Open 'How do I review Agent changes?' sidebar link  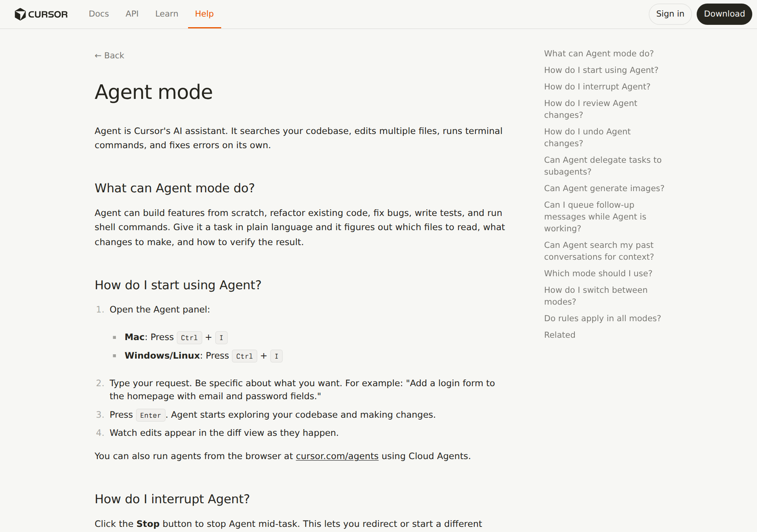(591, 109)
